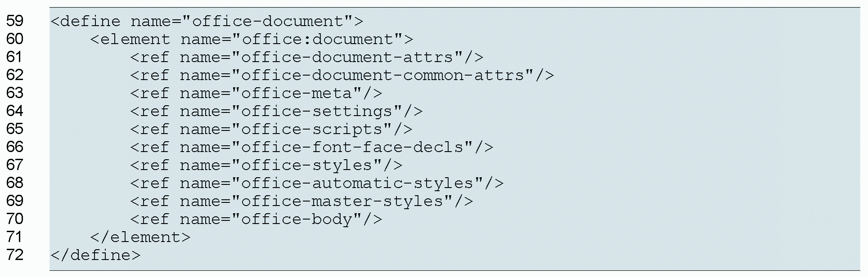Select the "office-document-attrs" ref line
This screenshot has height=278, width=868.
tap(307, 57)
